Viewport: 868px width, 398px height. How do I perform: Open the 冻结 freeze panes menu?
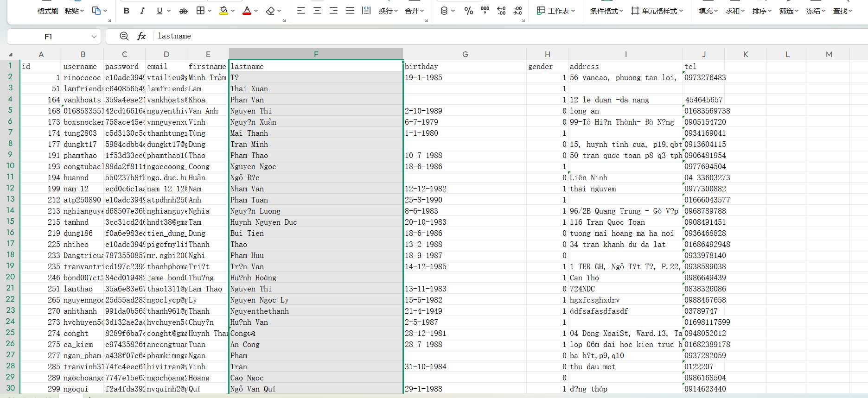(x=816, y=11)
